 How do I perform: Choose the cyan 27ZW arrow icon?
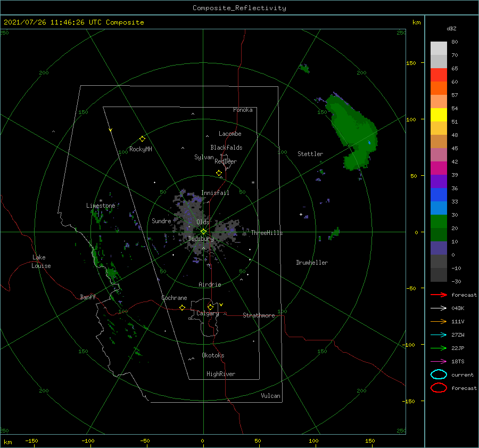click(x=439, y=335)
